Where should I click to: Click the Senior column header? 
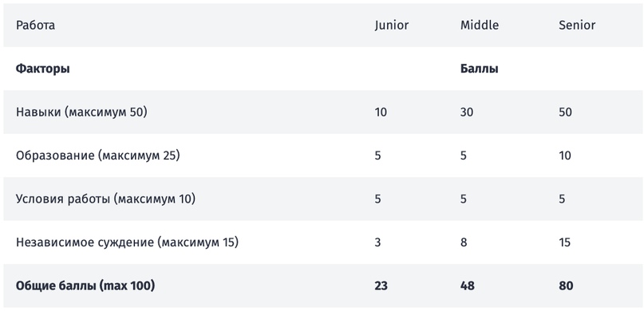[577, 25]
